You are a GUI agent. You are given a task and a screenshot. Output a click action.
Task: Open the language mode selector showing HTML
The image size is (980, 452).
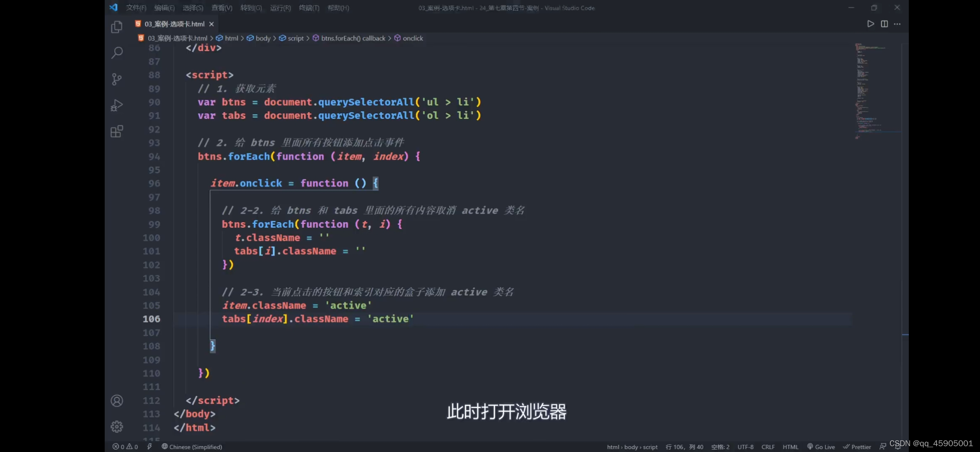[791, 447]
